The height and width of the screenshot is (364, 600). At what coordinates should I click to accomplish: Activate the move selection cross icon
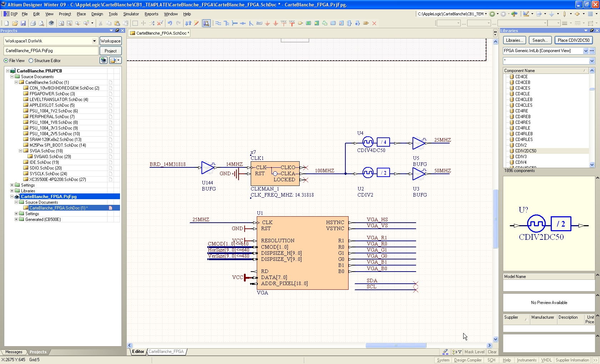pyautogui.click(x=144, y=23)
